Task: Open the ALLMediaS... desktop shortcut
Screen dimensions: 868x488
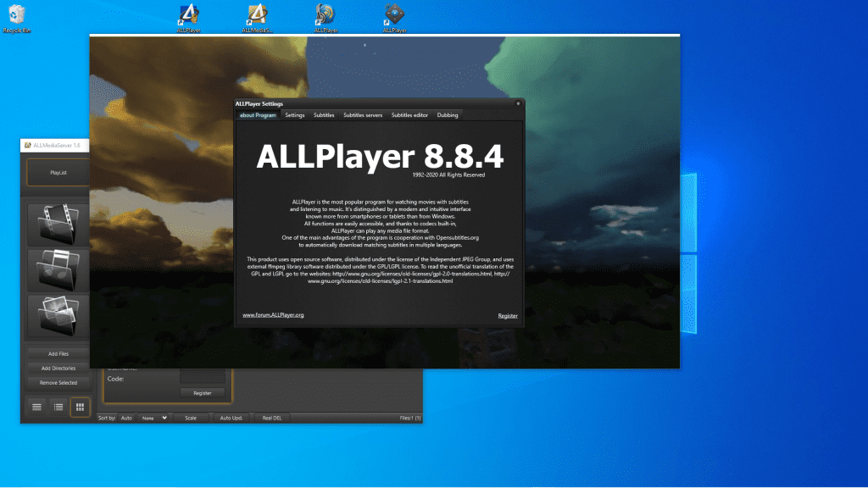Action: tap(257, 19)
